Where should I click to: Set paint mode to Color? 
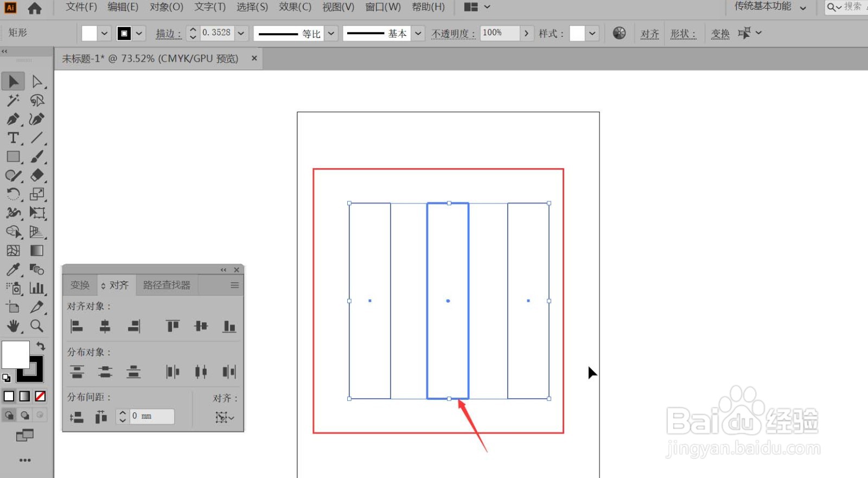[9, 396]
